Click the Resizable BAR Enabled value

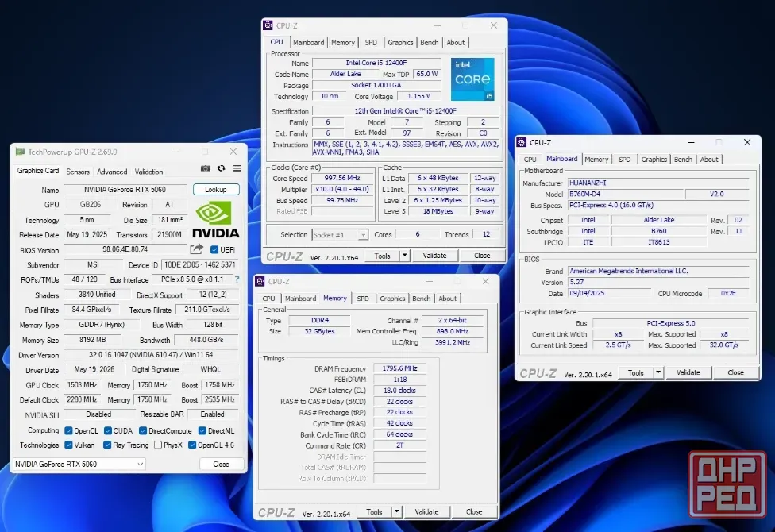(212, 414)
